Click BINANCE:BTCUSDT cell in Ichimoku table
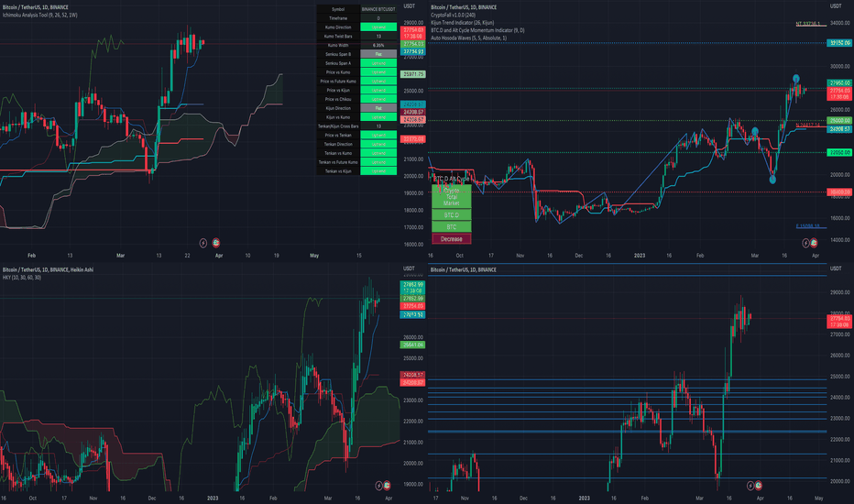854x504 pixels. (x=378, y=9)
